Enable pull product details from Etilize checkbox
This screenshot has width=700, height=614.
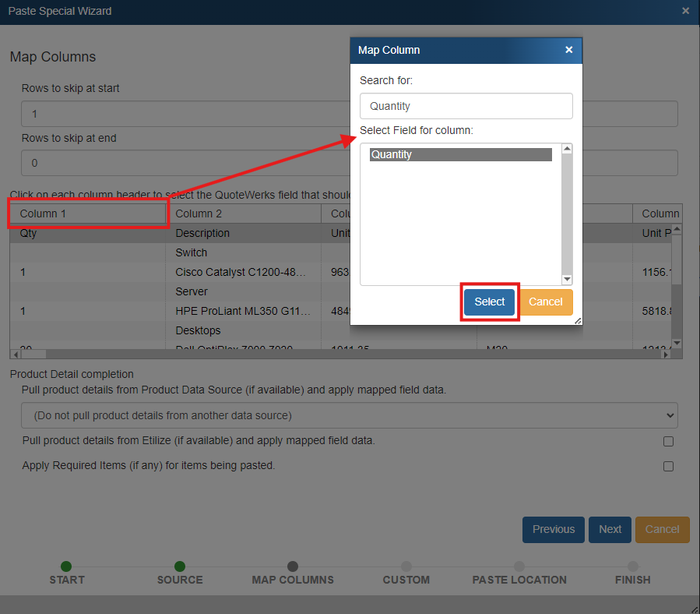point(668,441)
